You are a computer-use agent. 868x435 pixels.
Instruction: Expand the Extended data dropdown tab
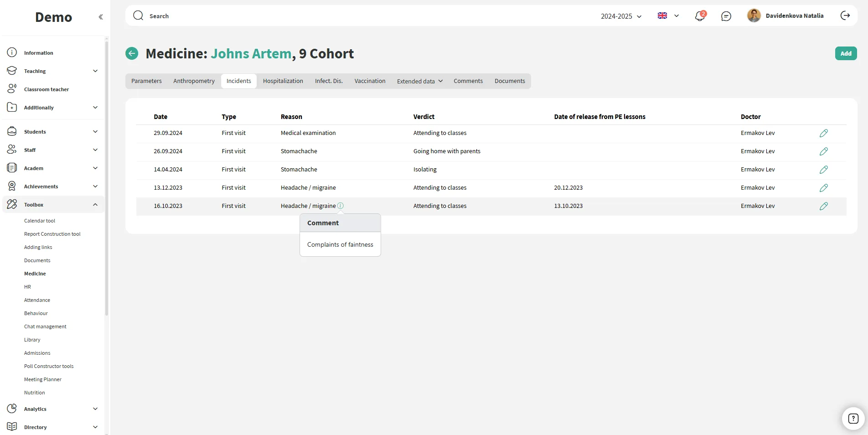pyautogui.click(x=419, y=81)
